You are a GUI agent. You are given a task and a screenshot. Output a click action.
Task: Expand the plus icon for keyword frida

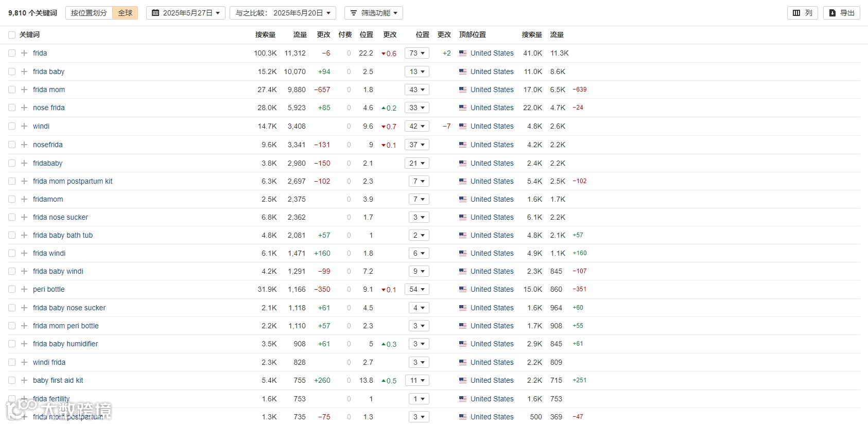click(24, 53)
